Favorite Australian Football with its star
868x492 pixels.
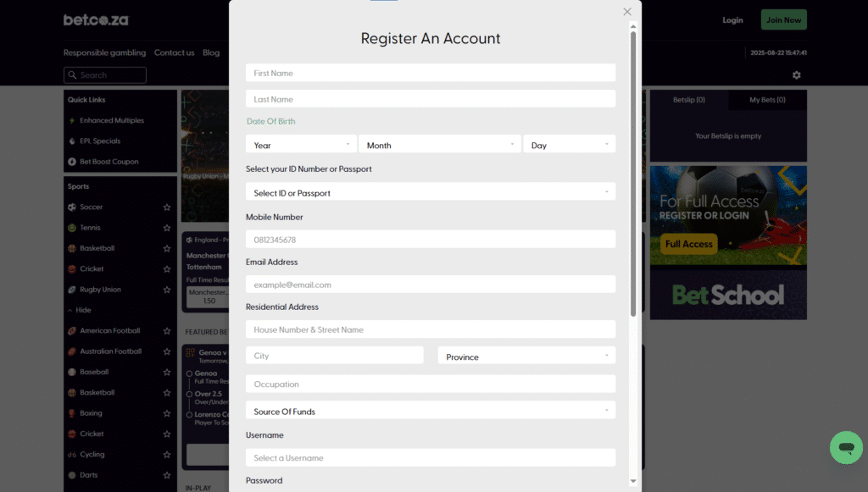167,351
